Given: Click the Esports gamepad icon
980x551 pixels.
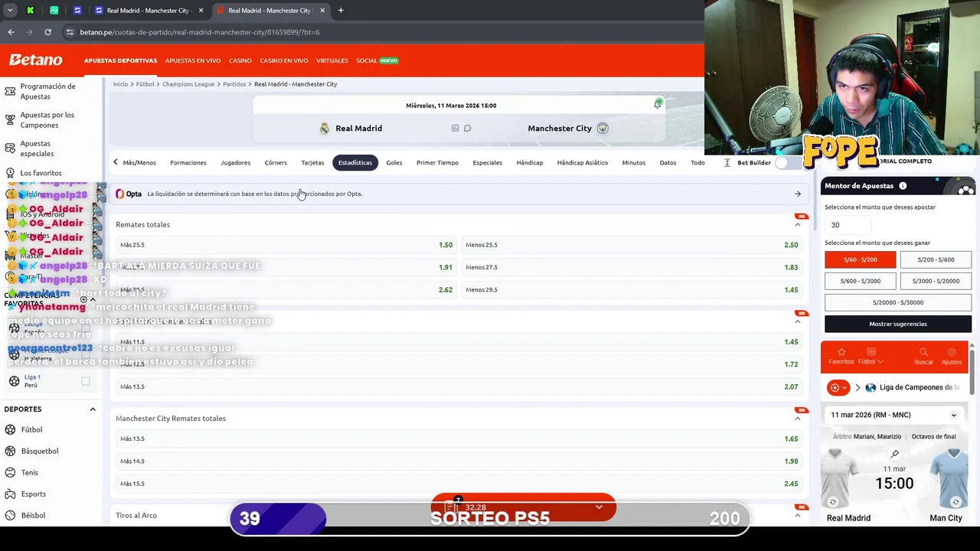Looking at the screenshot, I should click(x=11, y=494).
